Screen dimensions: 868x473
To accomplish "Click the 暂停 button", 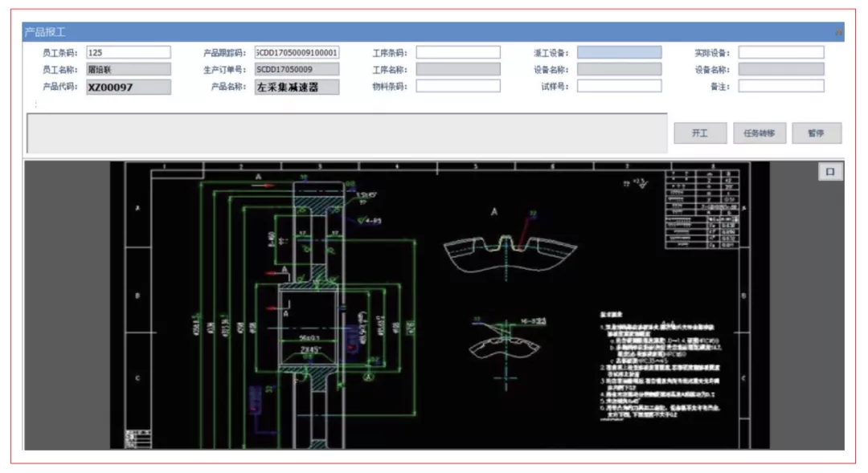I will coord(816,133).
